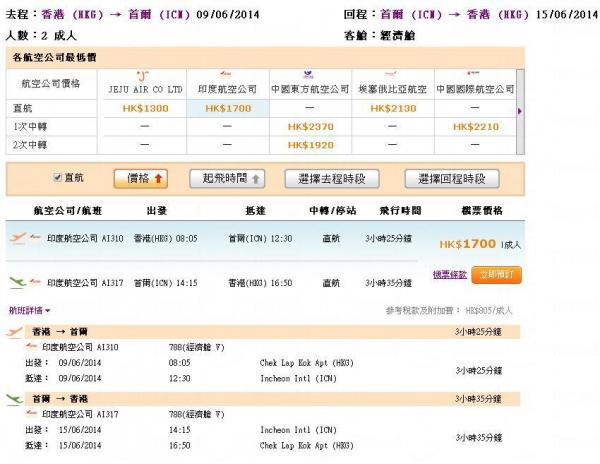Click the takeoff icon in 香港 → 首爾 header

tap(14, 332)
